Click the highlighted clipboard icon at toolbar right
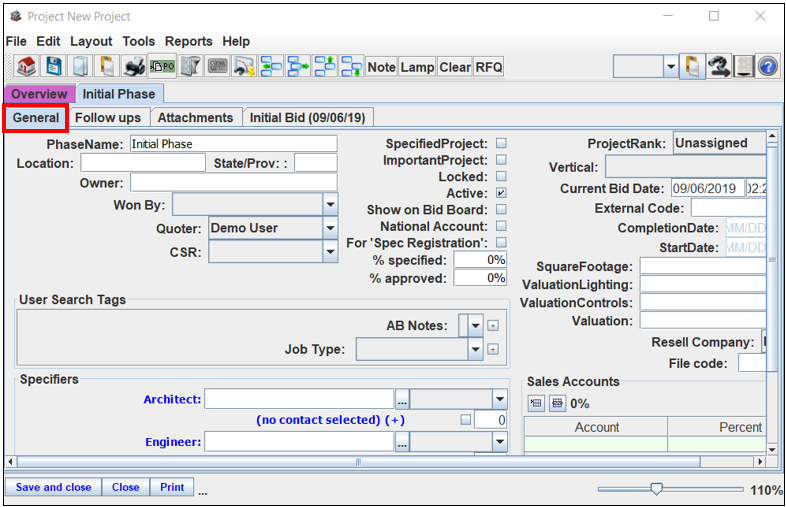The width and height of the screenshot is (786, 507). coord(692,66)
